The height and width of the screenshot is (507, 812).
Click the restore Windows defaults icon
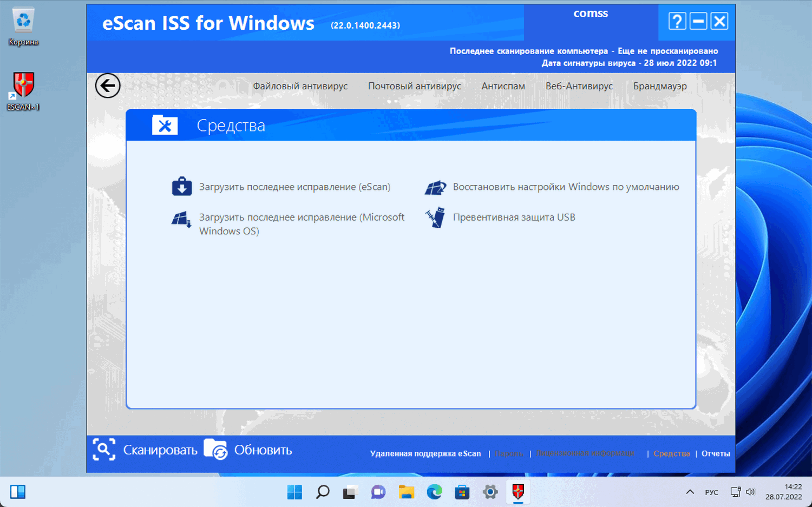[x=436, y=187]
